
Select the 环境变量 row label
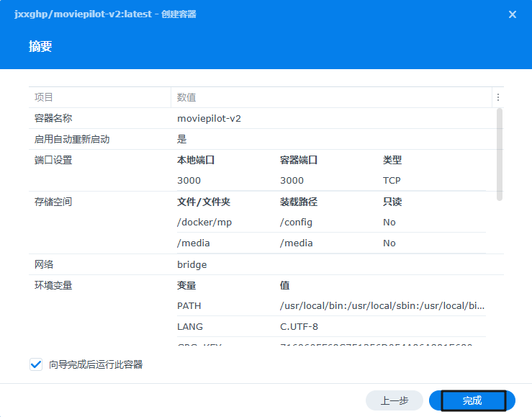(x=53, y=285)
